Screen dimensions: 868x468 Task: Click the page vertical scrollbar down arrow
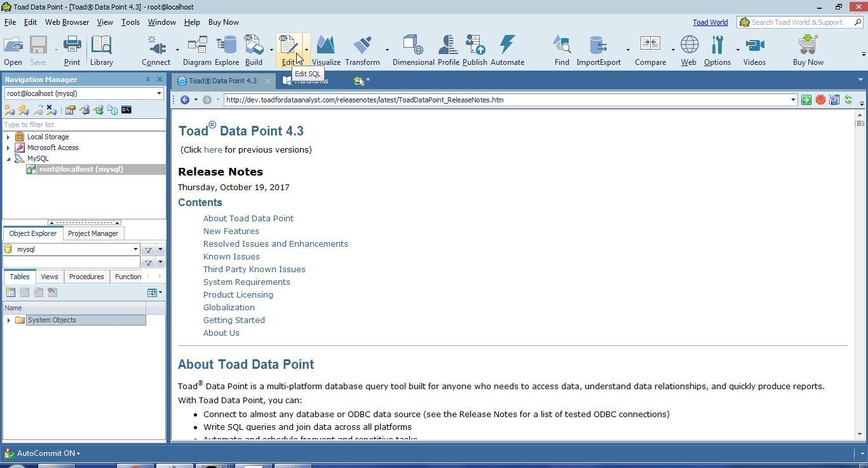point(860,434)
